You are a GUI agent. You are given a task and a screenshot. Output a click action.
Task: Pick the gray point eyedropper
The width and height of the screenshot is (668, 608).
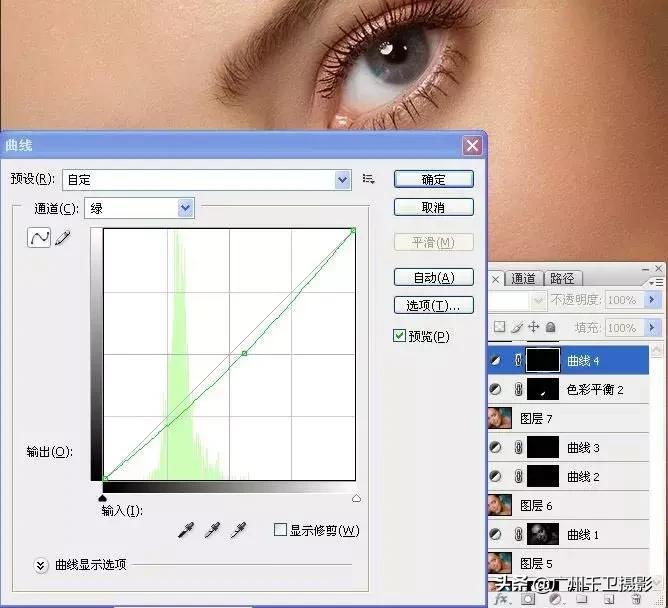213,530
